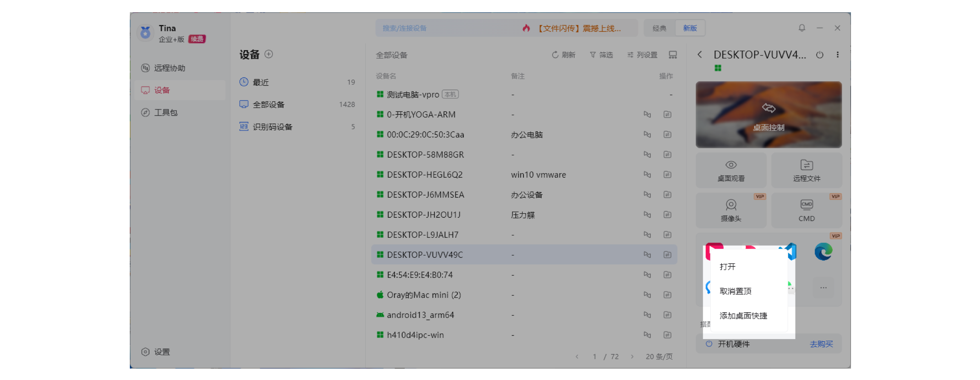The height and width of the screenshot is (380, 980).
Task: Select the 测试电脑-vpro device row
Action: (524, 94)
